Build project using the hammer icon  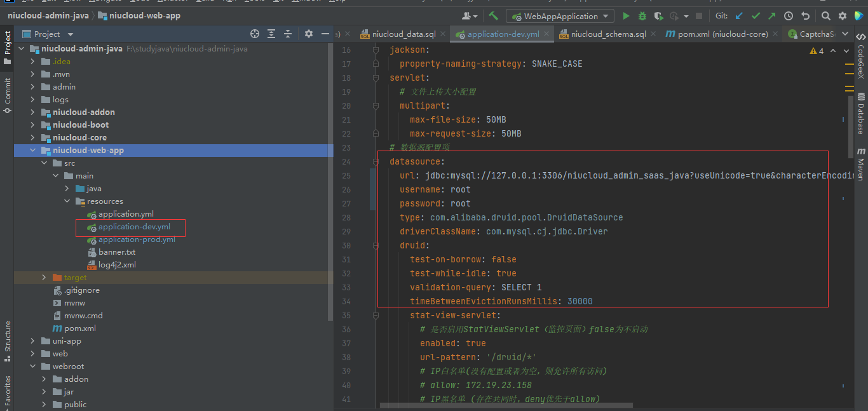pos(493,16)
